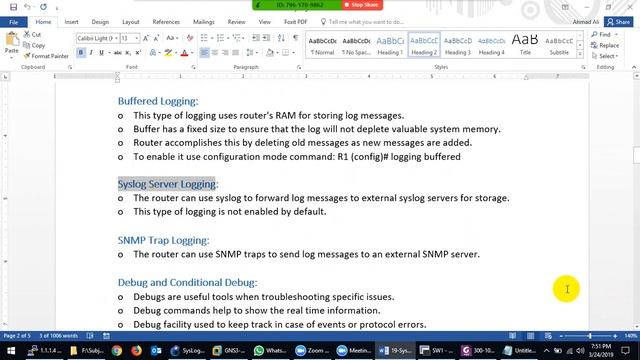Sort the selected paragraphs
Image resolution: width=640 pixels, height=360 pixels.
coord(281,38)
